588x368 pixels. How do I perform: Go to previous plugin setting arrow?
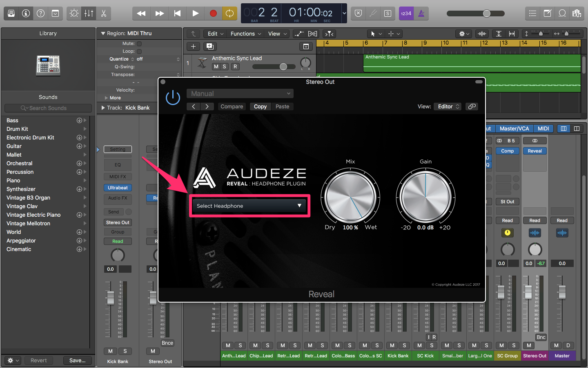click(194, 106)
